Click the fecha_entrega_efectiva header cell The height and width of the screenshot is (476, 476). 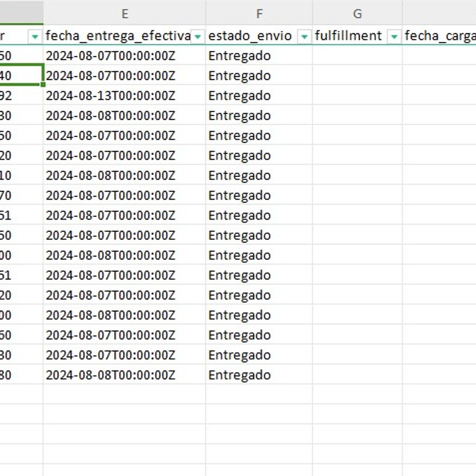pos(125,36)
